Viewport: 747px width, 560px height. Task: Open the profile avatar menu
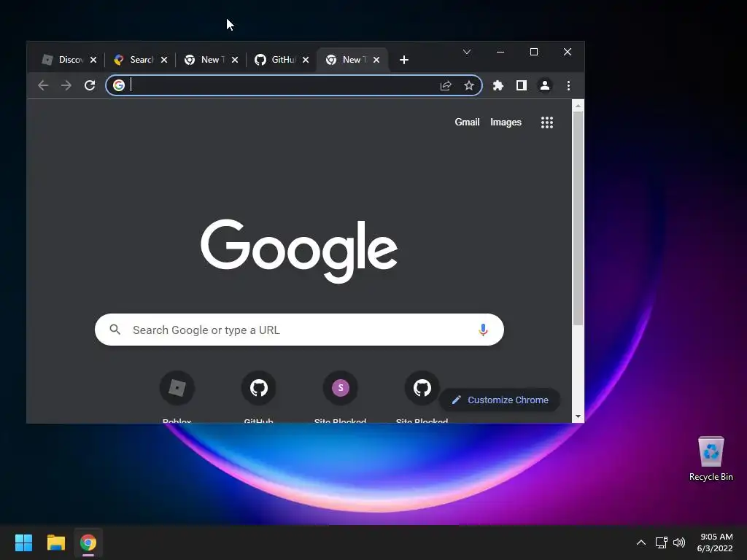tap(544, 86)
